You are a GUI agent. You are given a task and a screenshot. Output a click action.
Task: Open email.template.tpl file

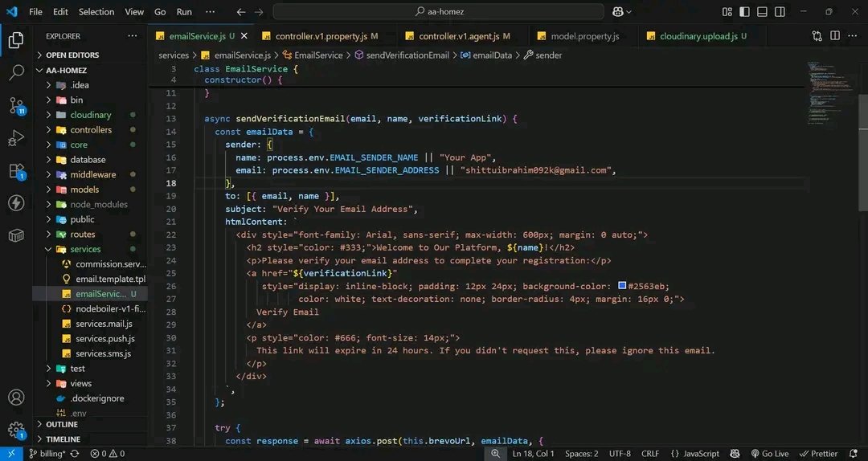click(x=111, y=279)
